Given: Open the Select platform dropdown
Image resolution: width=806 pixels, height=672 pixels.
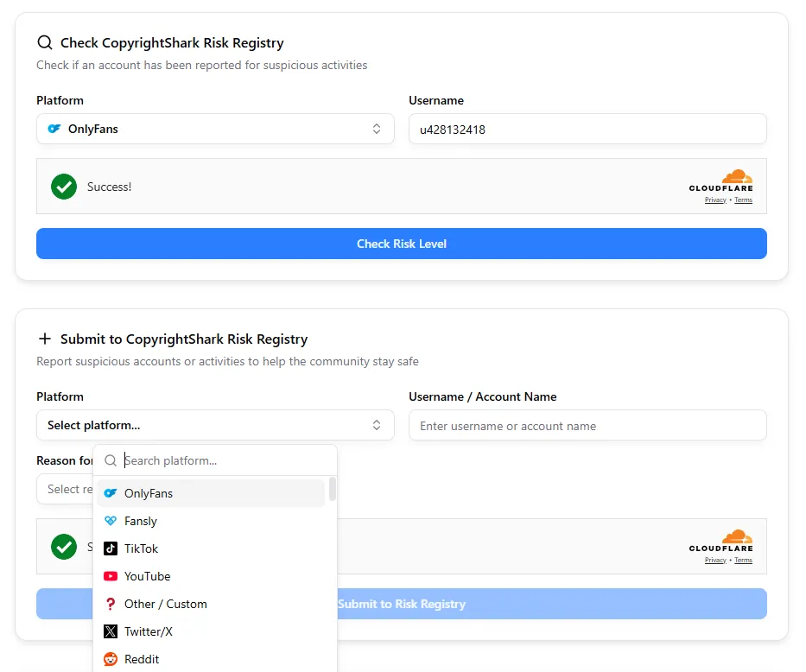Looking at the screenshot, I should click(x=215, y=425).
